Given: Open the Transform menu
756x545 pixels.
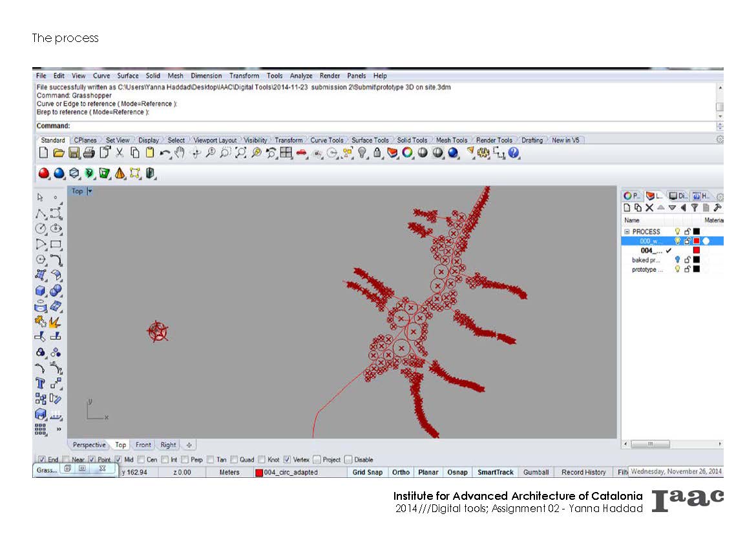Looking at the screenshot, I should pos(244,76).
